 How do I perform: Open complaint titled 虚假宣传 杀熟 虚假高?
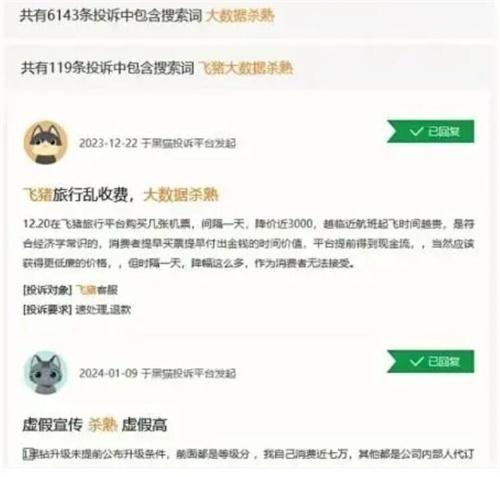[95, 425]
